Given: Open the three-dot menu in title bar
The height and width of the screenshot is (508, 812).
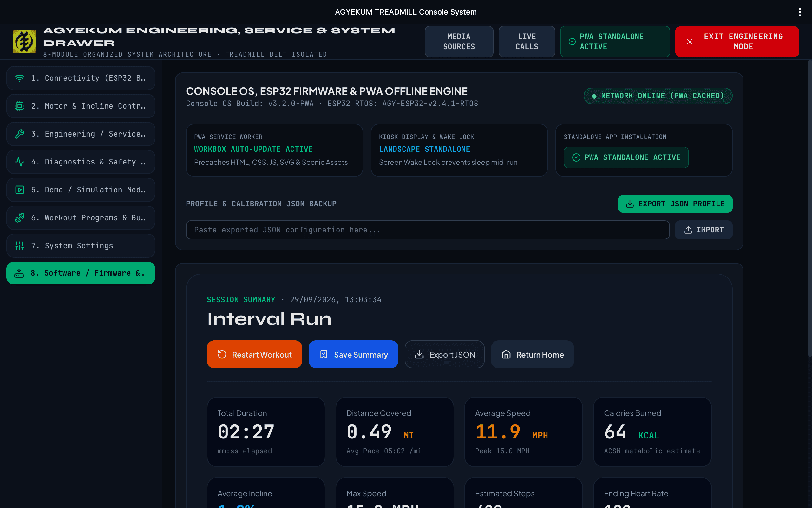Looking at the screenshot, I should click(800, 12).
